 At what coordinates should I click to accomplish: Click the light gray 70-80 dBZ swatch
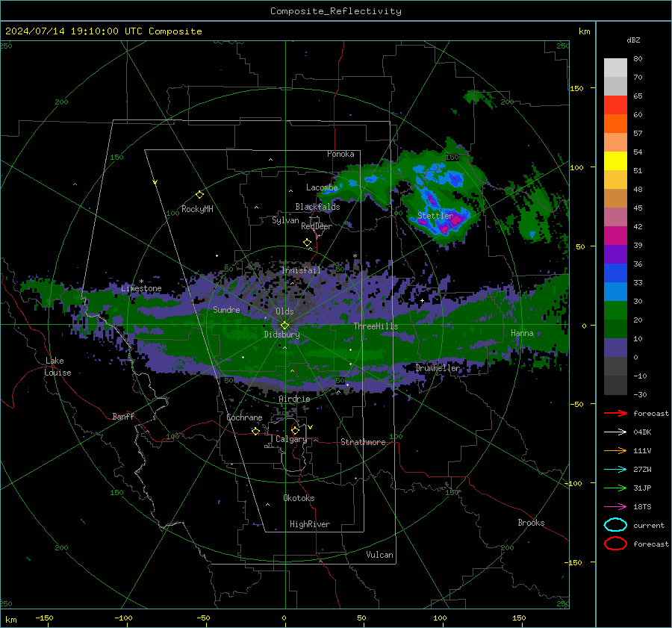click(615, 67)
